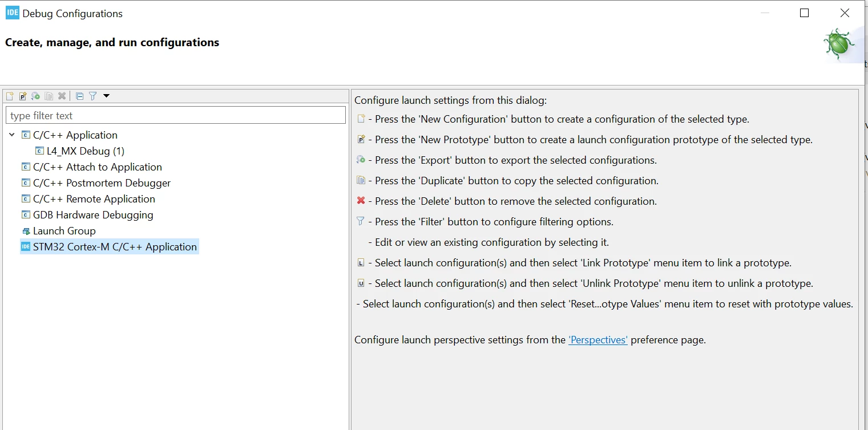Select the L4_MX Debug (1) configuration

86,151
